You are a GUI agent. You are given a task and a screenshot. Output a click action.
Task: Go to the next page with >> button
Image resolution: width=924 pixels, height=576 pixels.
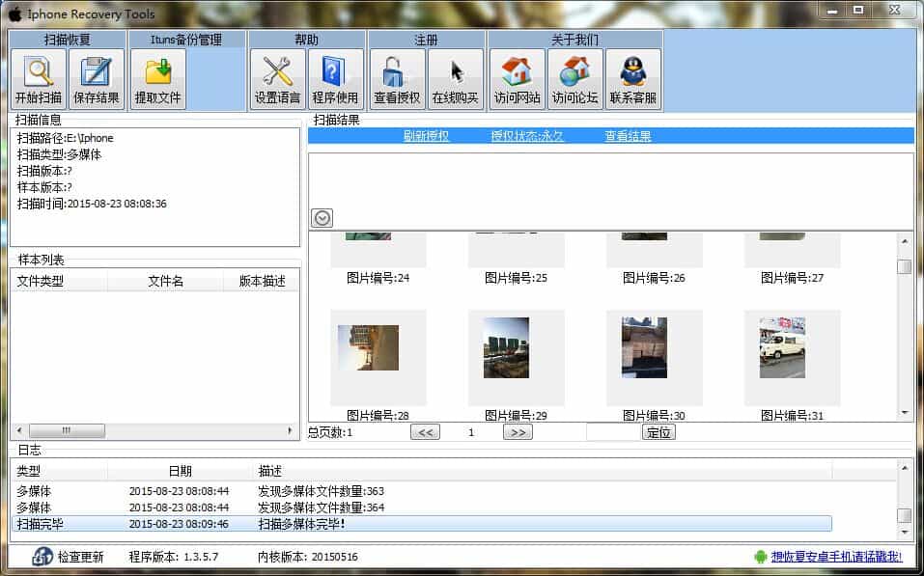tap(518, 432)
